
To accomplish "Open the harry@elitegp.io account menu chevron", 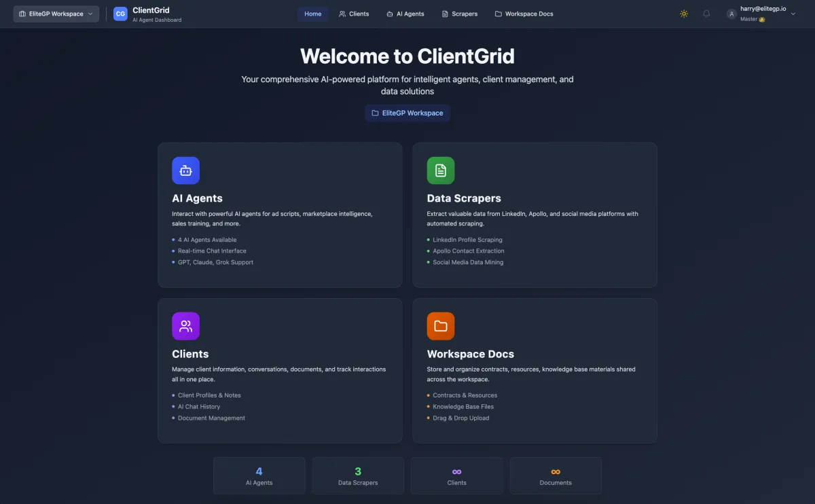I will (793, 14).
